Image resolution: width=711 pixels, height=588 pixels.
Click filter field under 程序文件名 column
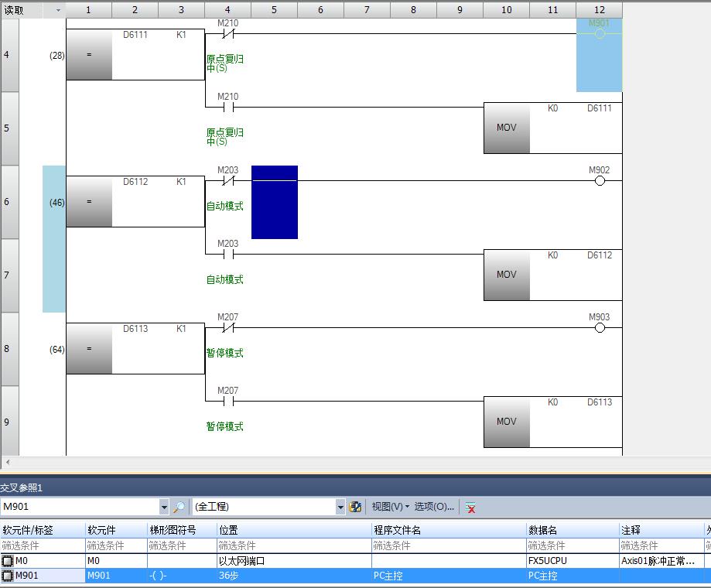pyautogui.click(x=448, y=545)
